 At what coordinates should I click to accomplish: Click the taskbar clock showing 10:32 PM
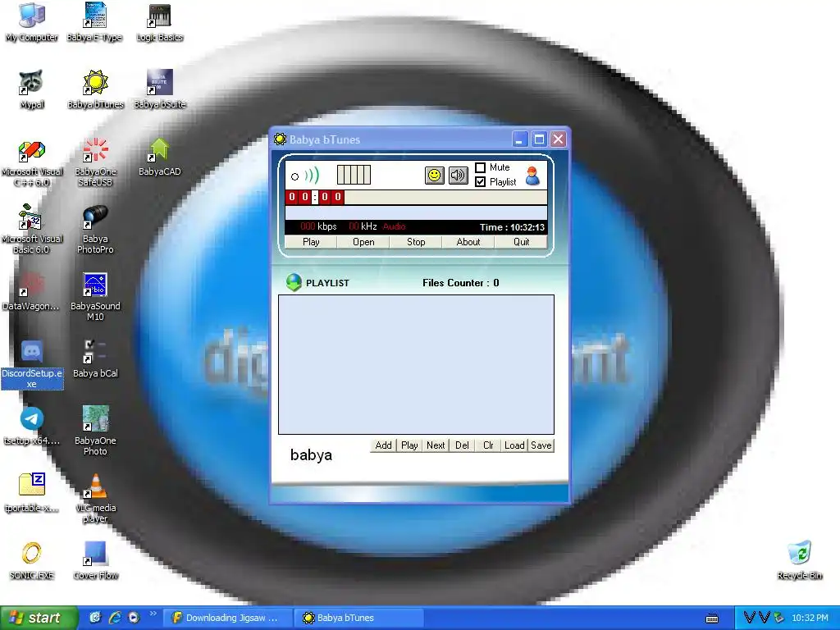tap(810, 618)
